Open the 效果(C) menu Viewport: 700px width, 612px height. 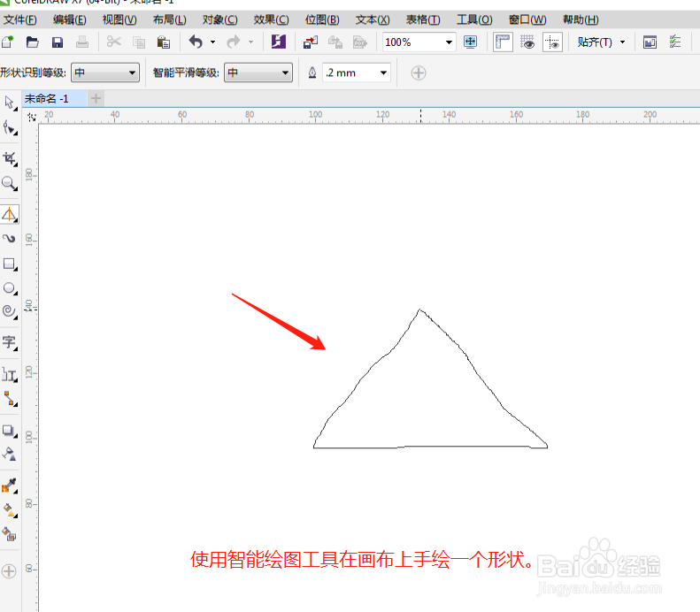271,19
